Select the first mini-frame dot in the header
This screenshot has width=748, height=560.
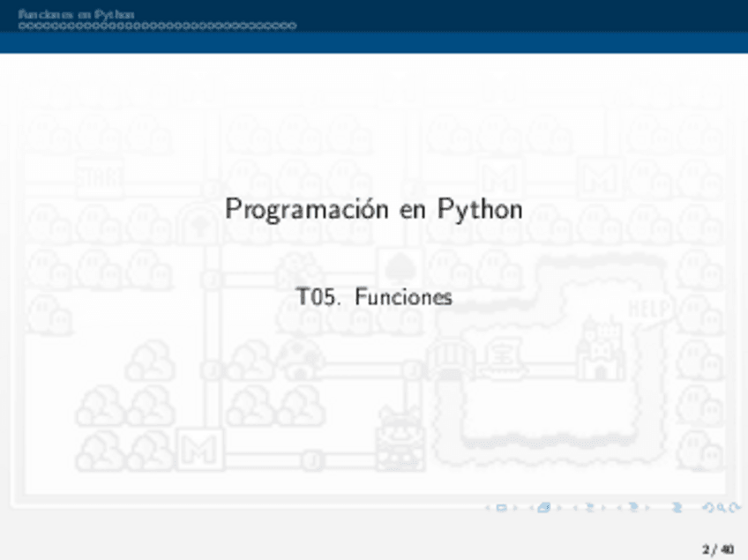[x=21, y=26]
